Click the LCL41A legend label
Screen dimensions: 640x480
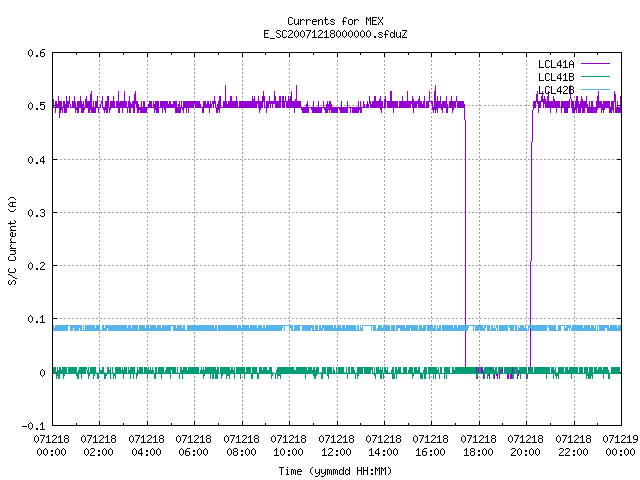556,64
